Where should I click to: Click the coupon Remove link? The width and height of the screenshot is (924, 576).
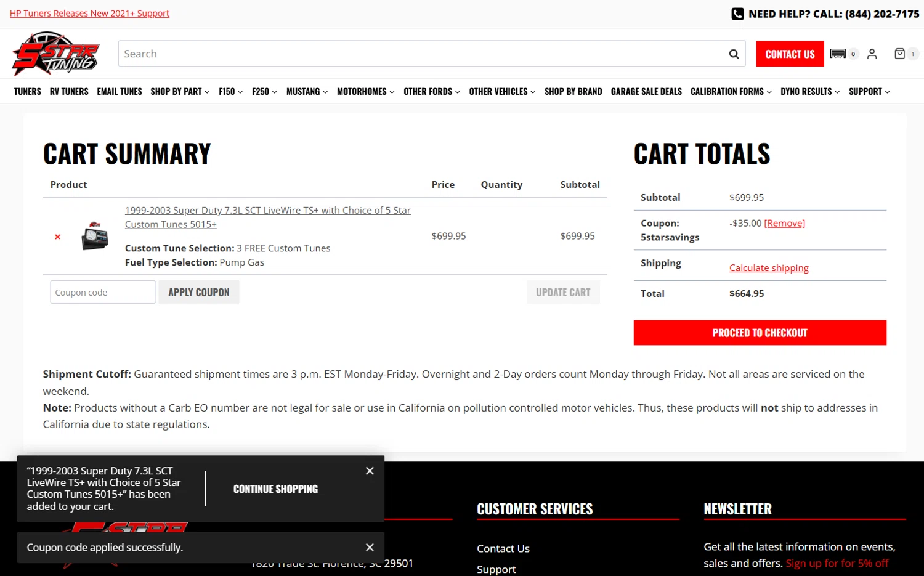pyautogui.click(x=785, y=223)
